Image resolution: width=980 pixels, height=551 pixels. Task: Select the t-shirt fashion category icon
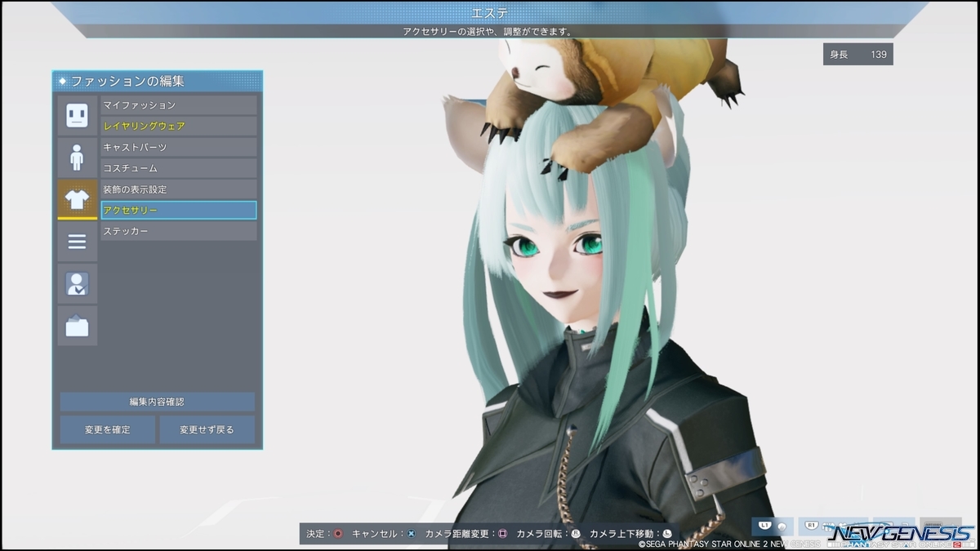click(x=78, y=200)
